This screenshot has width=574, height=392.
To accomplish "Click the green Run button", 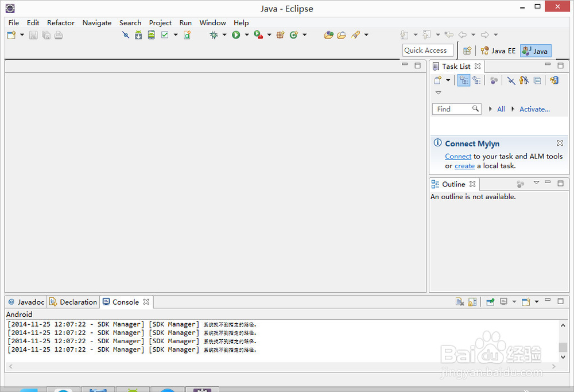I will point(236,35).
